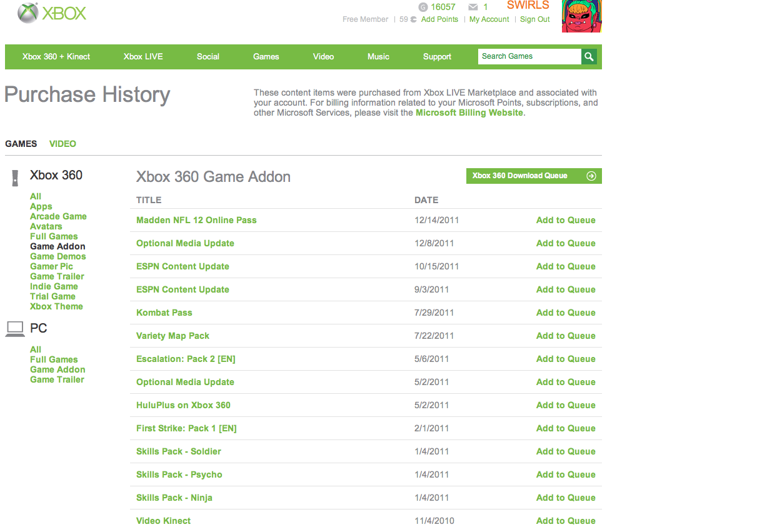Open Video Kinect title
762x532 pixels.
point(164,521)
